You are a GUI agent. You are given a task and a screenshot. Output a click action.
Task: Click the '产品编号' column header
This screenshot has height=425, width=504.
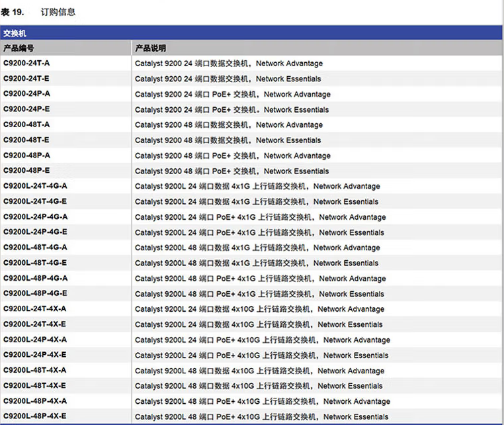[x=19, y=48]
